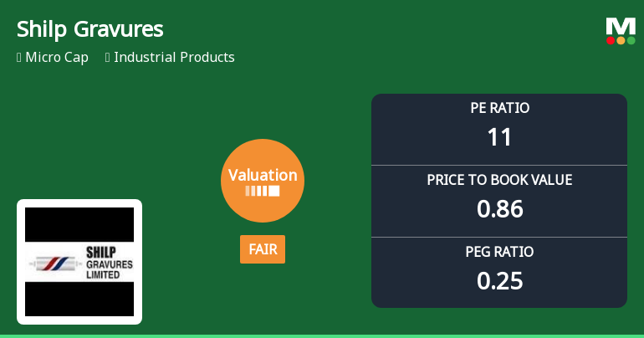Click the Valuation text in the orange circle
The width and height of the screenshot is (644, 338).
pos(263,175)
